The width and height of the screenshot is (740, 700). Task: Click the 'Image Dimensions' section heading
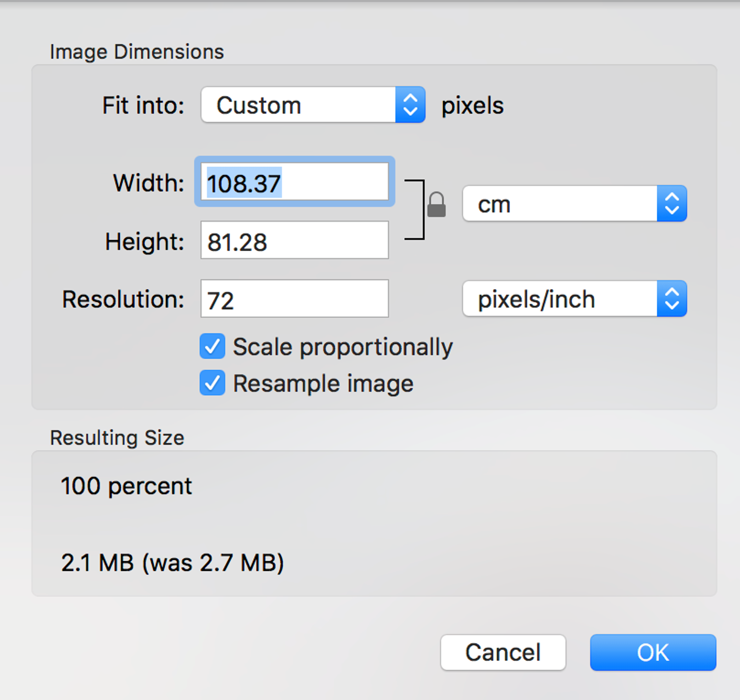click(137, 52)
